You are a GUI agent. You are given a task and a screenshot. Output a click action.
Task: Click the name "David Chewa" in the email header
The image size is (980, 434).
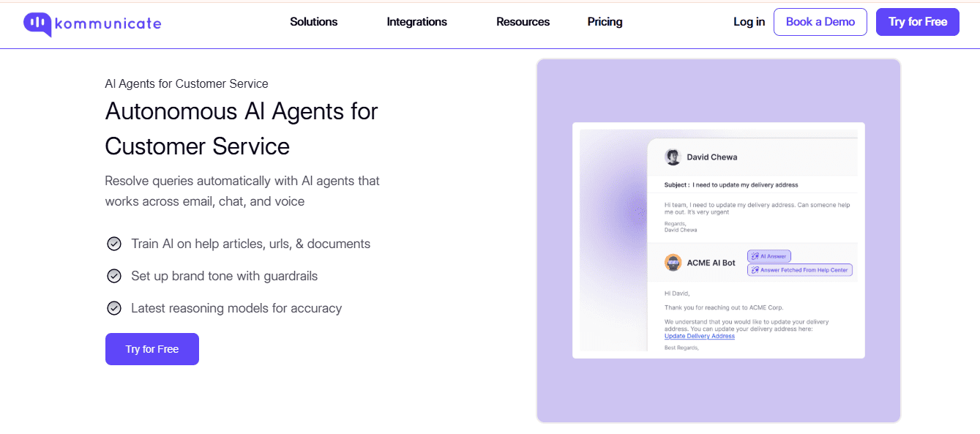point(714,157)
